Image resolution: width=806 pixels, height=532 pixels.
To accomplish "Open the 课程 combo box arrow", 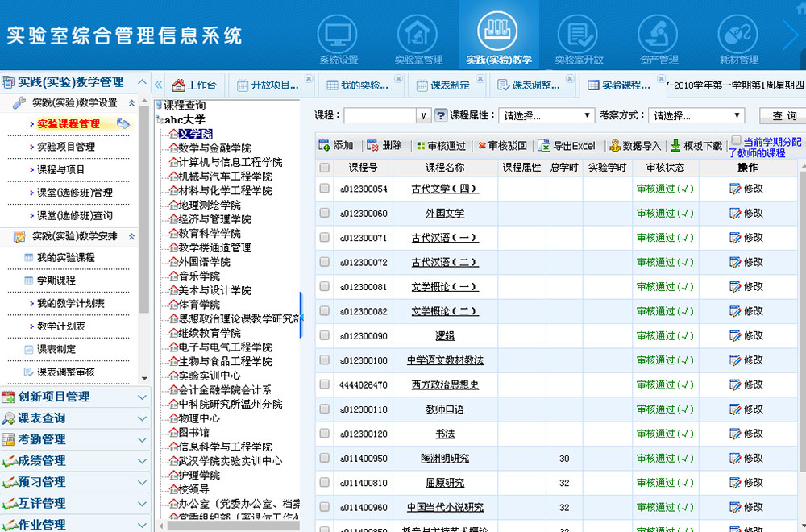I will [x=423, y=115].
